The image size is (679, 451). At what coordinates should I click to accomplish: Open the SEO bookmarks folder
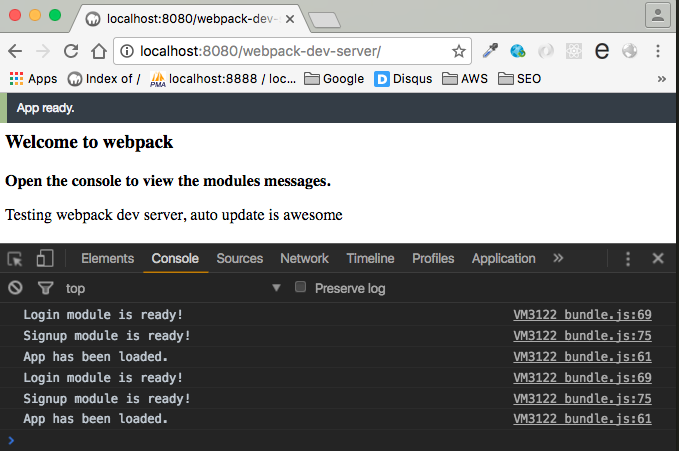point(520,79)
